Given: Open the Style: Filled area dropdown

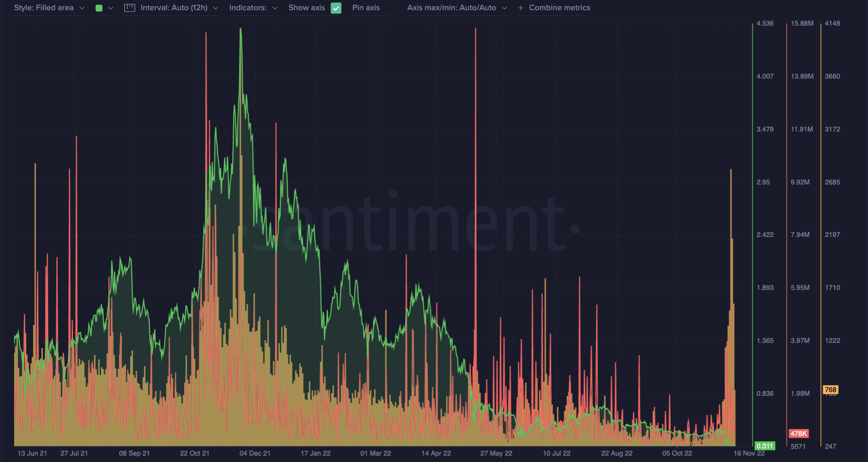Looking at the screenshot, I should (x=49, y=8).
